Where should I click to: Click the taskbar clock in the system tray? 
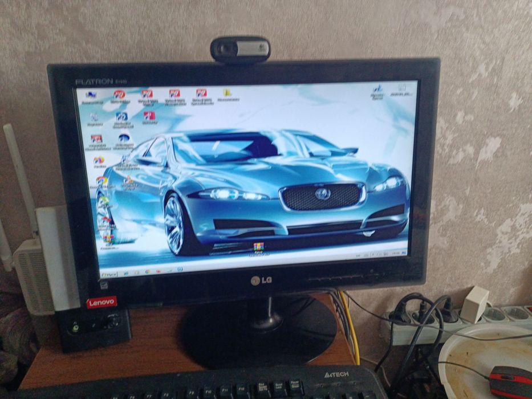pyautogui.click(x=396, y=254)
